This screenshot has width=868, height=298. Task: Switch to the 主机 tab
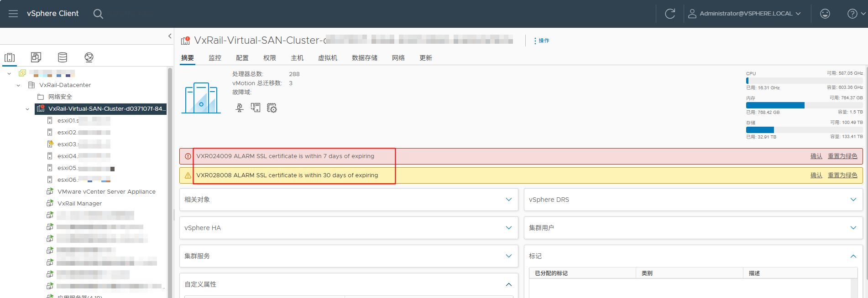(x=297, y=58)
